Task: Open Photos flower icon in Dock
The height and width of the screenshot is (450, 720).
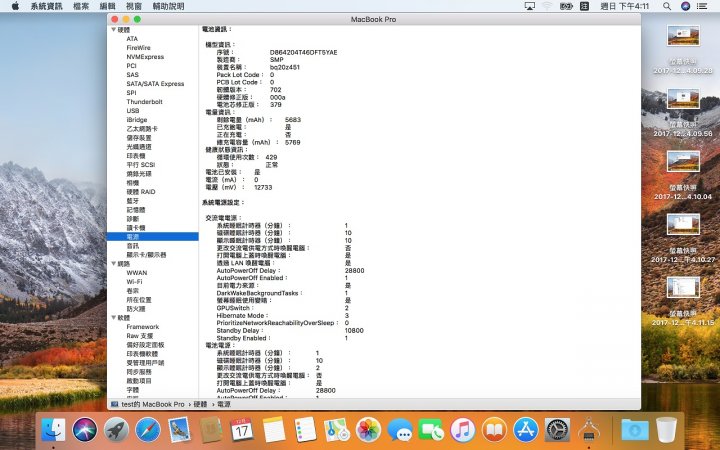Action: [x=368, y=430]
